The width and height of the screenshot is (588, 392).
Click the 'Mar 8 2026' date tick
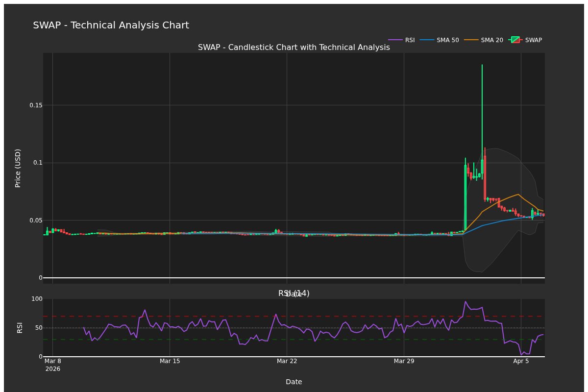click(x=52, y=365)
